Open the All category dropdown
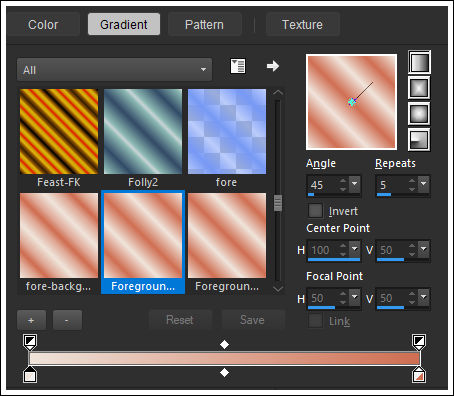 click(x=114, y=70)
